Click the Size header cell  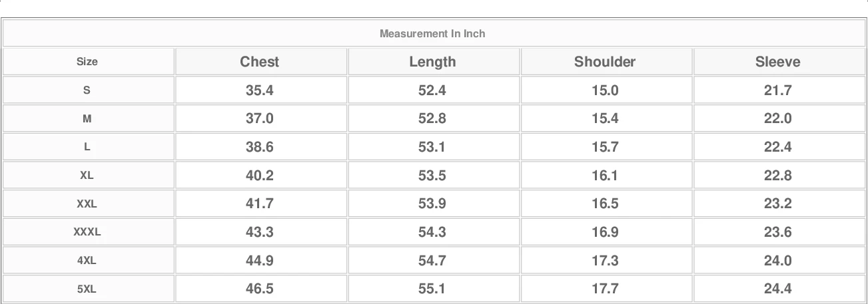tap(87, 62)
